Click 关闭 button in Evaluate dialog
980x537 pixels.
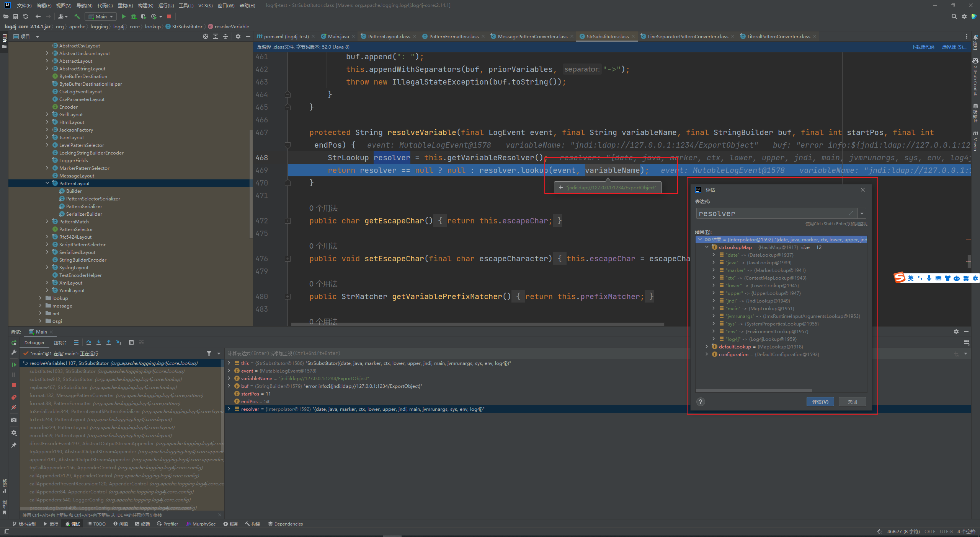tap(852, 402)
